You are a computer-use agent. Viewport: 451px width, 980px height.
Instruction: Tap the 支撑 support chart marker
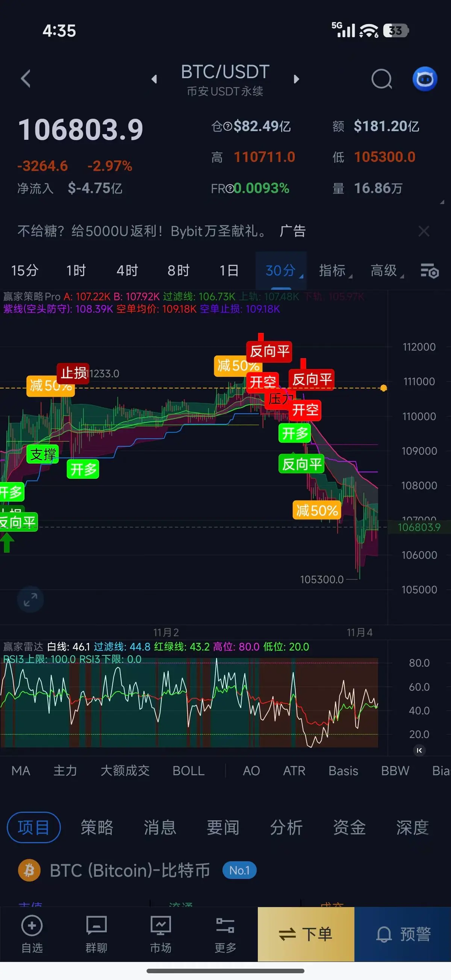tap(42, 454)
